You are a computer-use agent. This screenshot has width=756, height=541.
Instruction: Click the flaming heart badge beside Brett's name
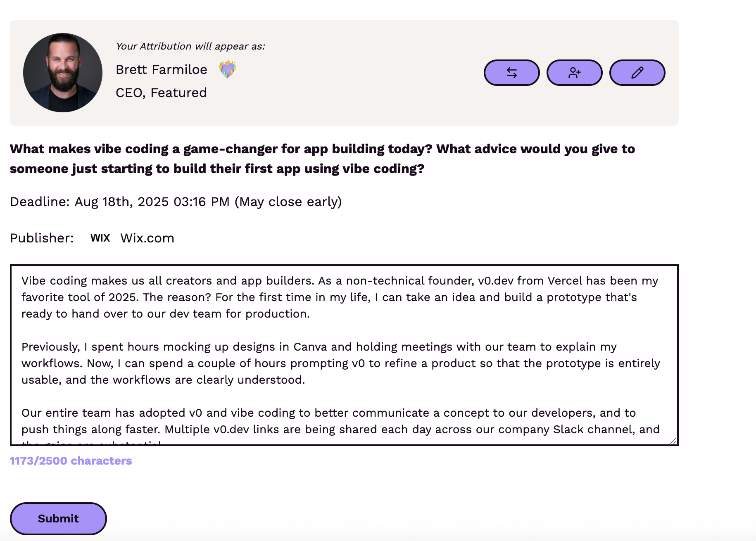(228, 69)
